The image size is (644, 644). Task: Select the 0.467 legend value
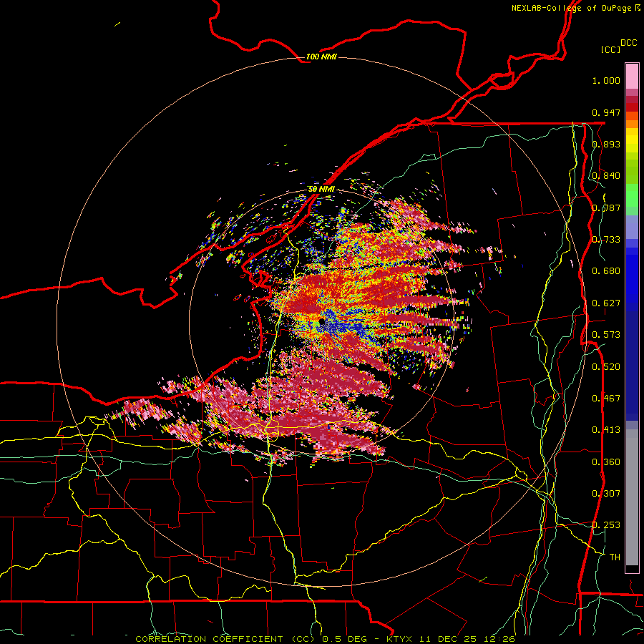(606, 399)
